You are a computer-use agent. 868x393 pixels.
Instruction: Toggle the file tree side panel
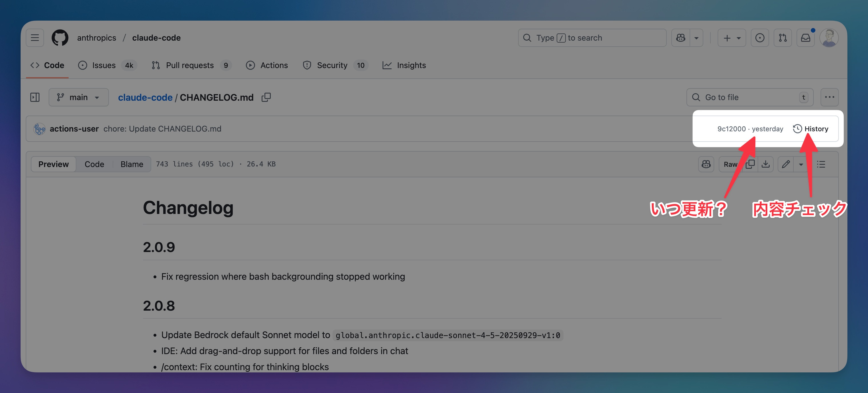coord(35,98)
